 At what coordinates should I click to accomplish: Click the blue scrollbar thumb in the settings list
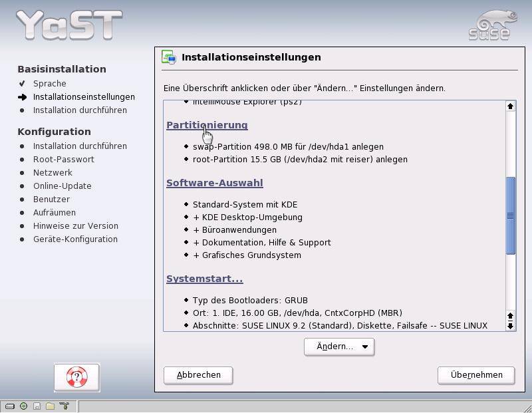click(x=510, y=215)
